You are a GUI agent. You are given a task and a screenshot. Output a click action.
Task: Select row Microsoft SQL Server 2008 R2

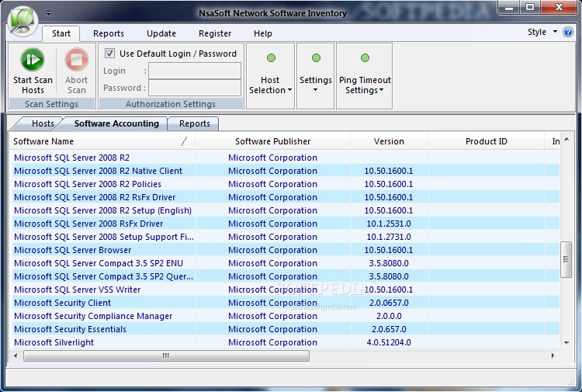click(x=286, y=158)
